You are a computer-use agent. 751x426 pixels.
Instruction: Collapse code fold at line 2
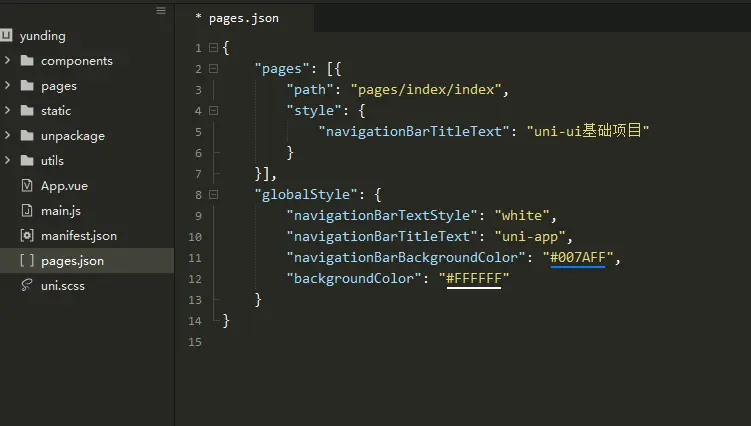pos(214,69)
